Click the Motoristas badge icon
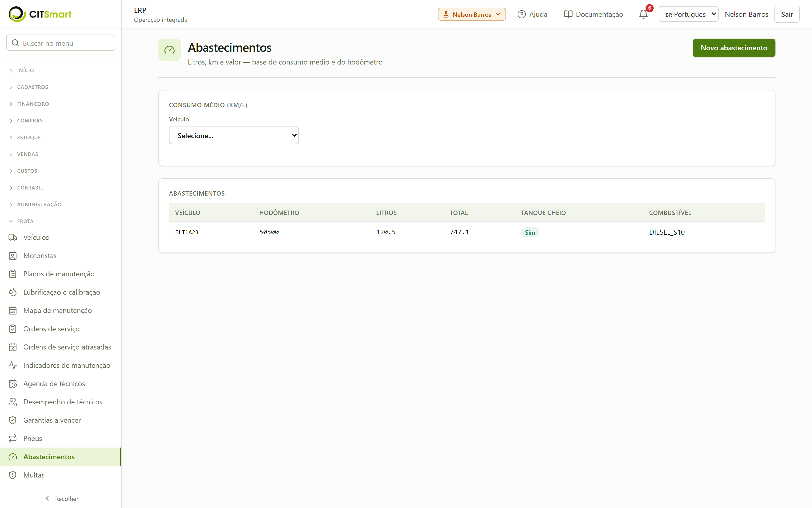The height and width of the screenshot is (508, 812). 13,256
